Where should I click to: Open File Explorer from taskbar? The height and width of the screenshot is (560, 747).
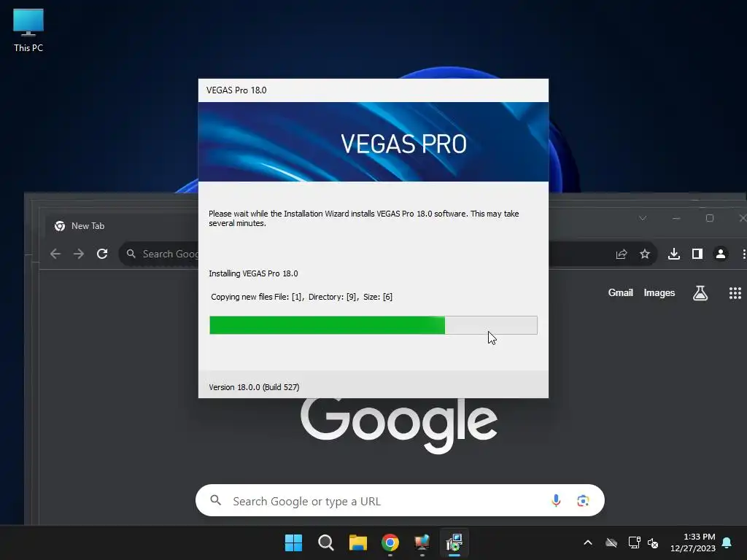coord(357,542)
